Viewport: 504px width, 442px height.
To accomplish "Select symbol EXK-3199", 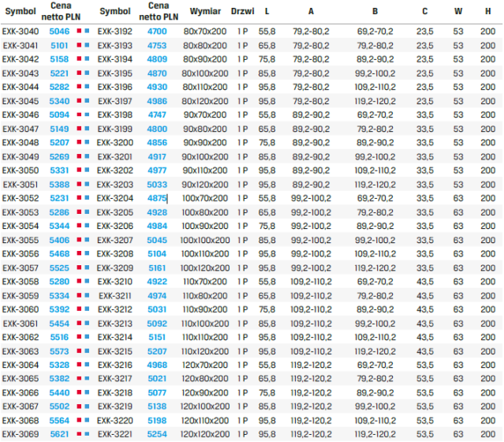I will coord(114,129).
